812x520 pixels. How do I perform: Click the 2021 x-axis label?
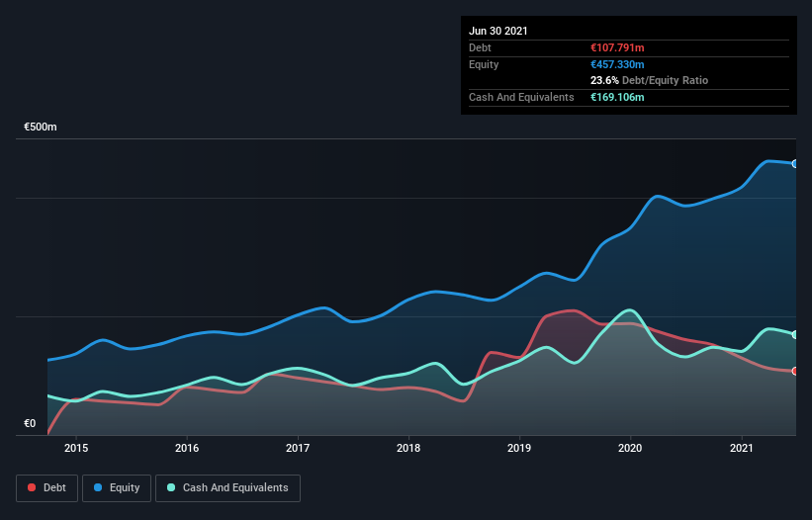point(741,448)
